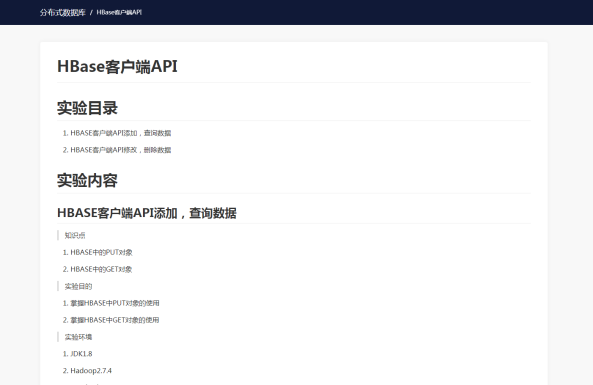Click the JDK1.8 environment item

tap(81, 354)
